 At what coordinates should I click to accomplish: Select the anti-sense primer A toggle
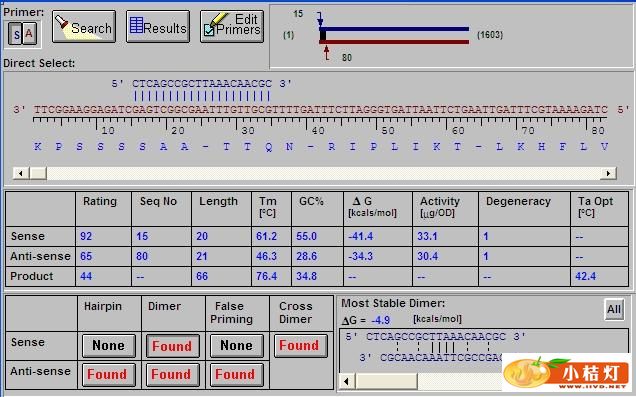coord(29,34)
